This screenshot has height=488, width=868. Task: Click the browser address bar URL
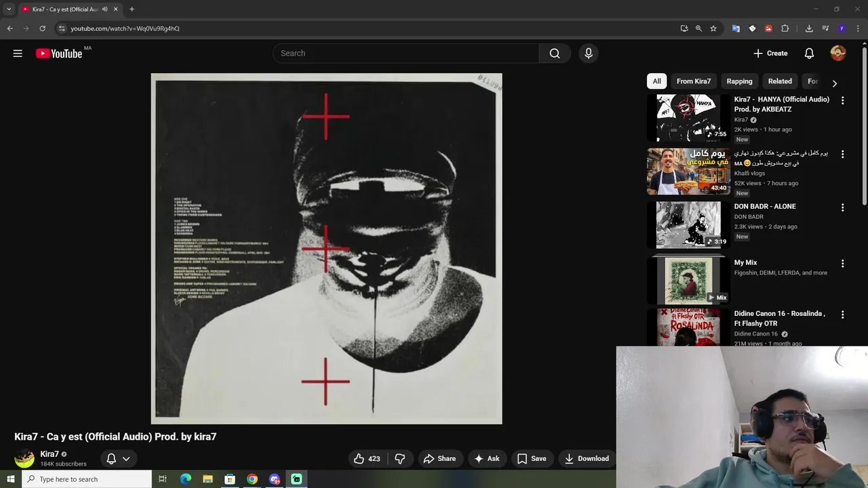click(125, 28)
